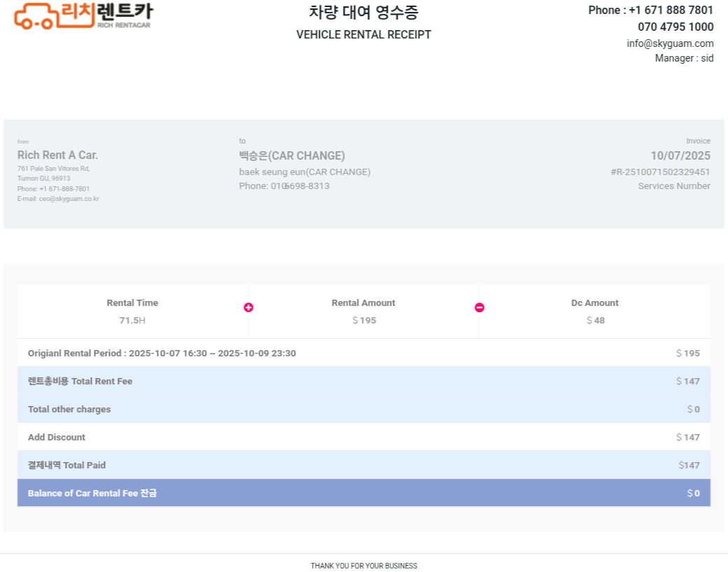Screen dimensions: 728x572
Task: Click the 070 4795 1000 phone number
Action: pyautogui.click(x=675, y=27)
